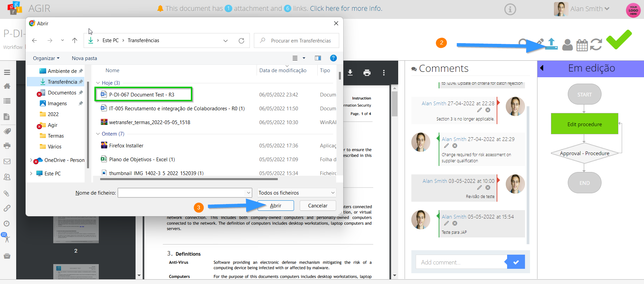The image size is (644, 284).
Task: Click the archive box icon in sidebar
Action: pos(7,256)
